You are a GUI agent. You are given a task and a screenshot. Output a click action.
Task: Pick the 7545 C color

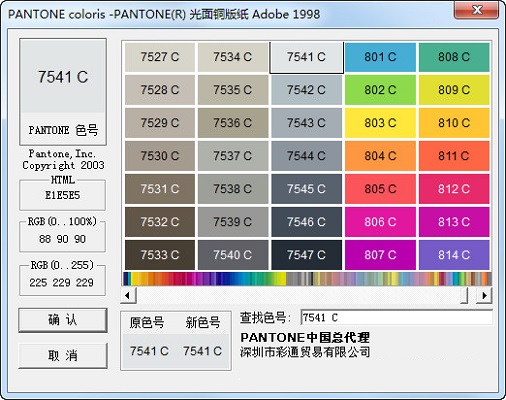tap(307, 189)
